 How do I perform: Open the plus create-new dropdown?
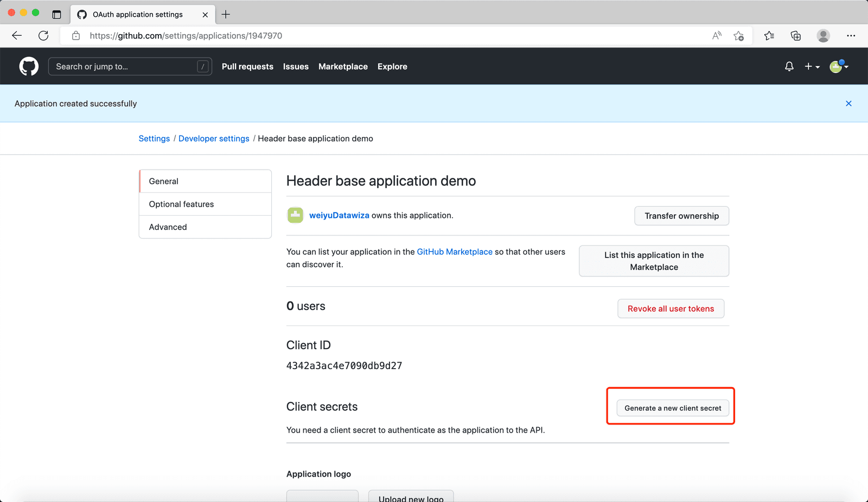(x=812, y=66)
